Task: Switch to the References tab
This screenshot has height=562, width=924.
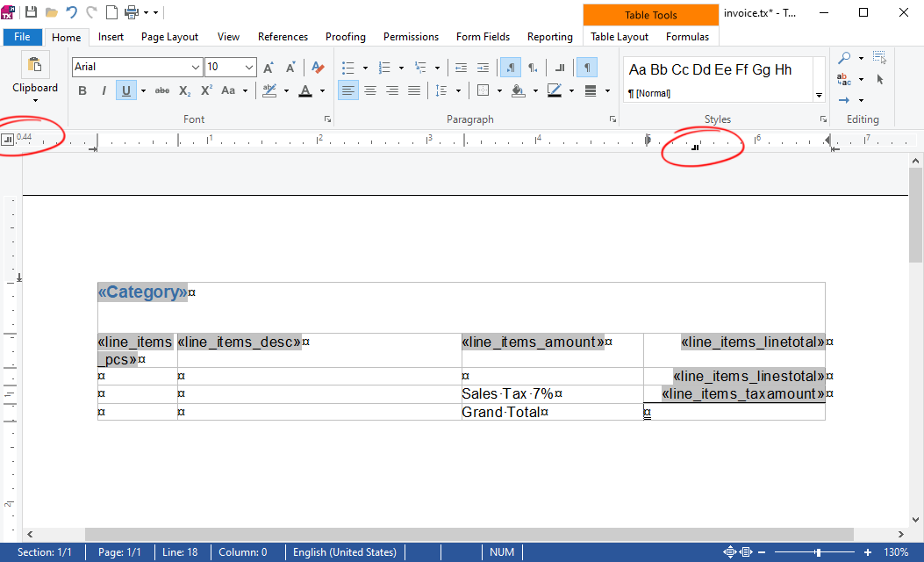Action: pyautogui.click(x=283, y=37)
